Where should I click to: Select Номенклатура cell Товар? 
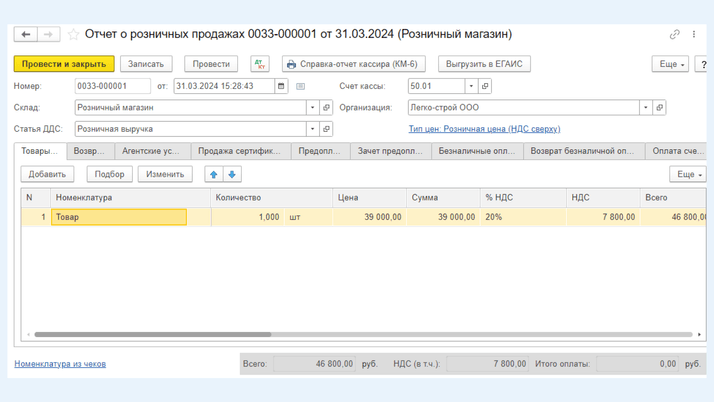pyautogui.click(x=119, y=217)
